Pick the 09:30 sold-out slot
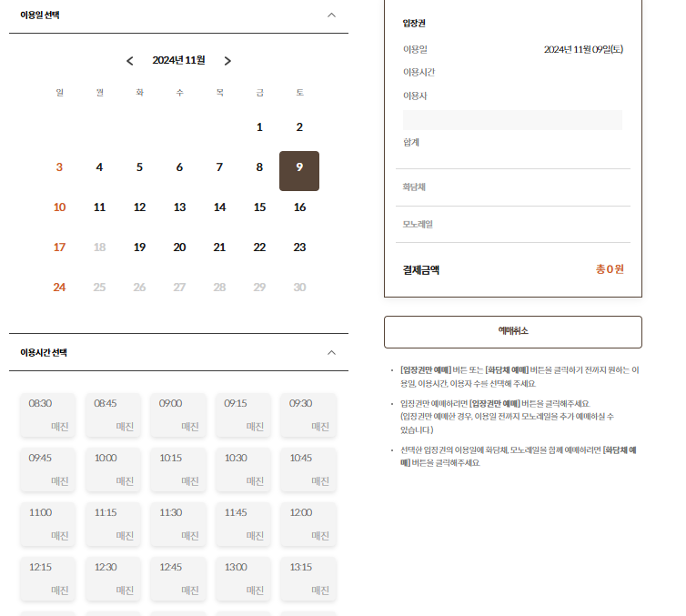The width and height of the screenshot is (686, 616). tap(308, 415)
